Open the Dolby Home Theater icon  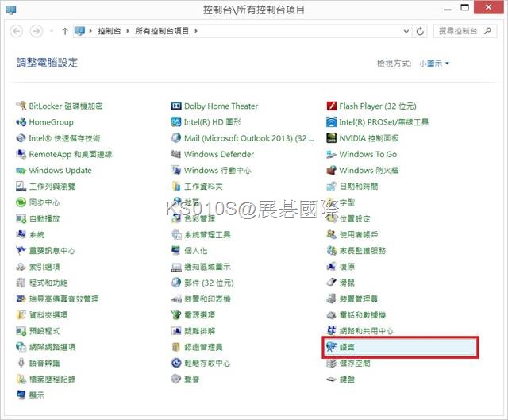click(176, 106)
